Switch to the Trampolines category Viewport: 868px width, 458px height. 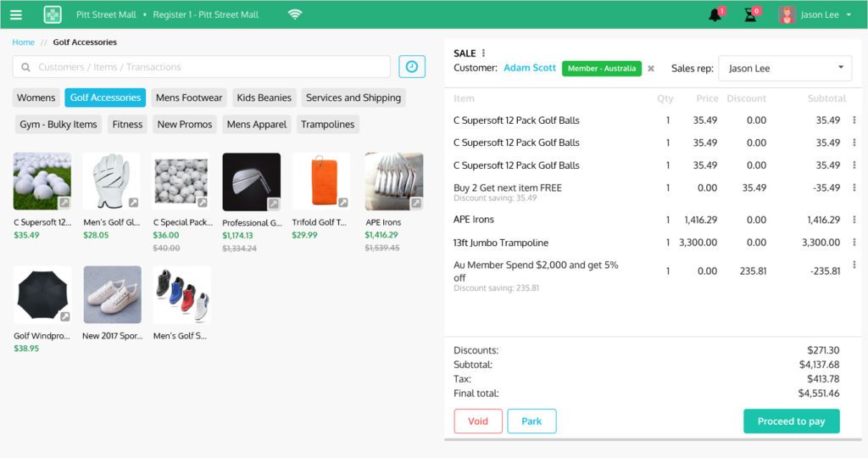tap(327, 125)
